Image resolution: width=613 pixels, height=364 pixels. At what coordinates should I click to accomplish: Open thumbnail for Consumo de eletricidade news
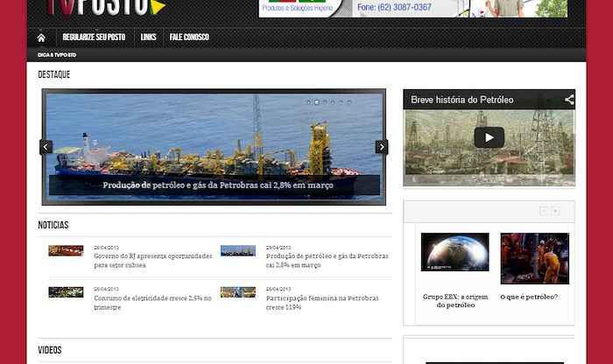(66, 292)
